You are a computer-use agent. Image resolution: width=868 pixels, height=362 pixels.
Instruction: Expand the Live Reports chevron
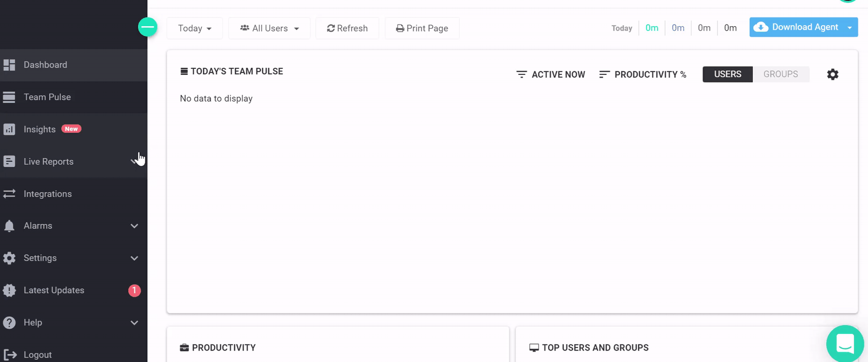(x=134, y=161)
